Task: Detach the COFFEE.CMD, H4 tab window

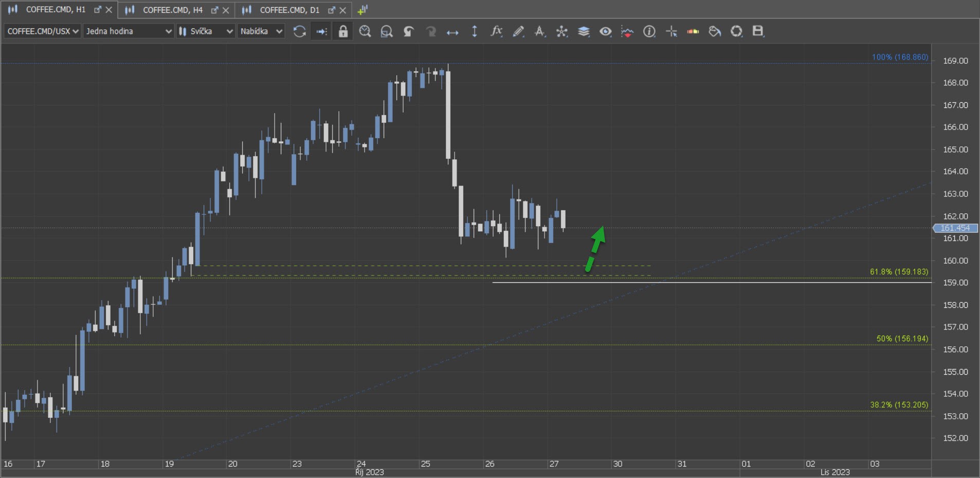Action: [215, 10]
